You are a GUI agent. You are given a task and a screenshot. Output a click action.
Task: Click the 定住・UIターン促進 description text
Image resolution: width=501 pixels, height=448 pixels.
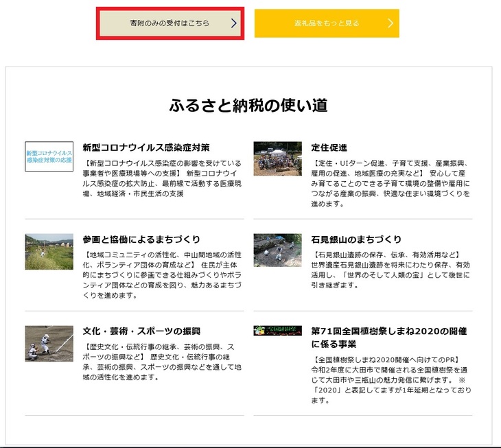click(x=390, y=183)
